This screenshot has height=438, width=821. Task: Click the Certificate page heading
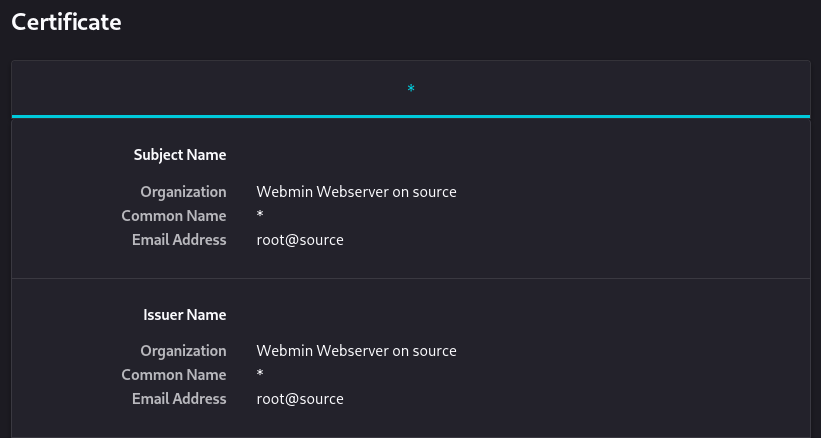[x=66, y=22]
